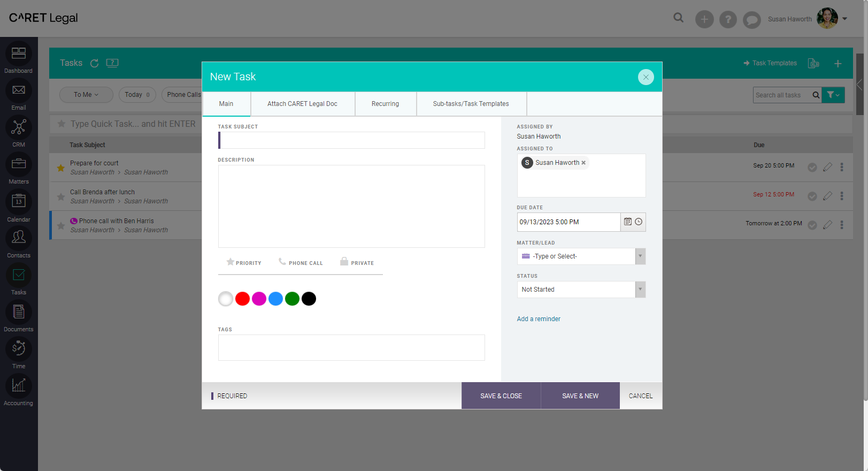Viewport: 868px width, 471px height.
Task: Click Save & New button
Action: (580, 396)
